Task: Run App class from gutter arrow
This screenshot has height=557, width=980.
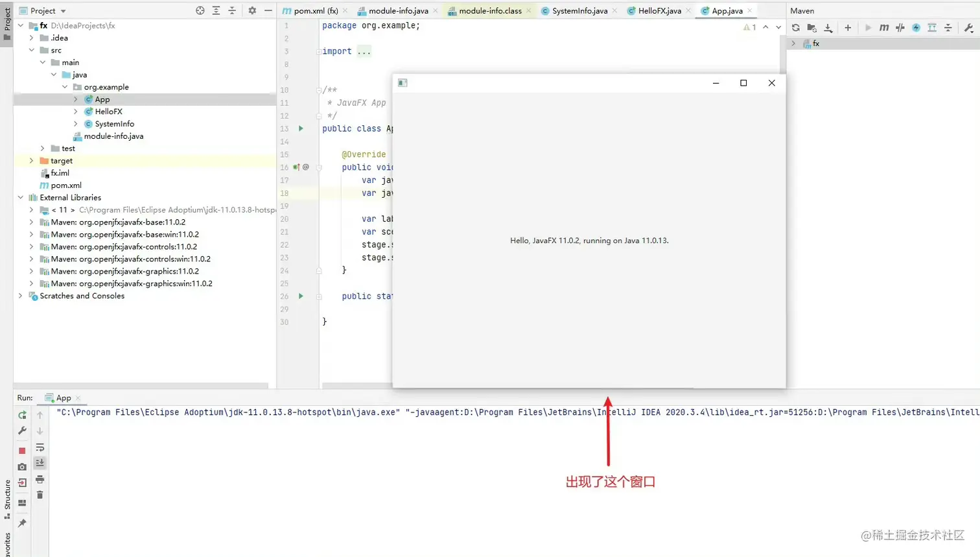Action: coord(301,128)
